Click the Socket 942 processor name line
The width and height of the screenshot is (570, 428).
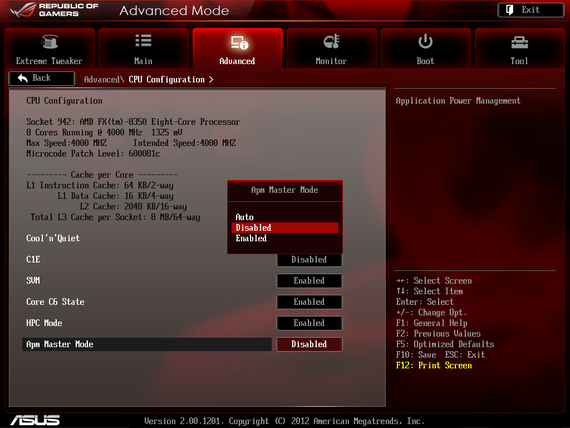133,121
